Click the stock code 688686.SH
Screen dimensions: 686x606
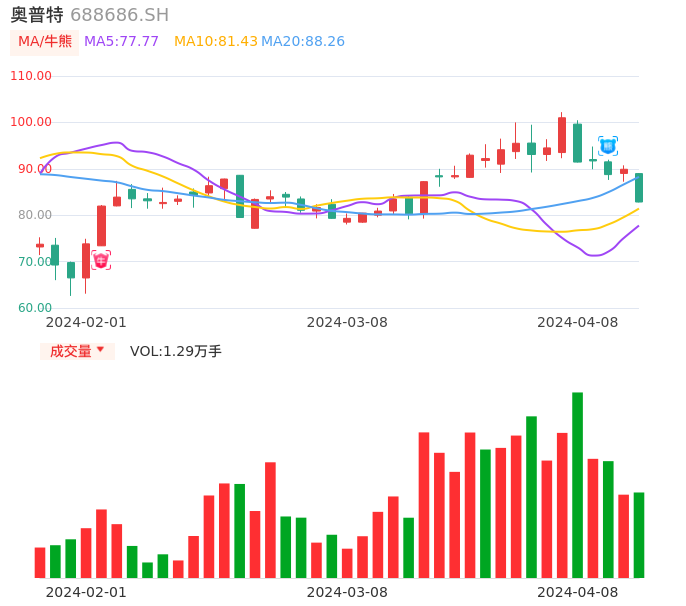pyautogui.click(x=119, y=15)
